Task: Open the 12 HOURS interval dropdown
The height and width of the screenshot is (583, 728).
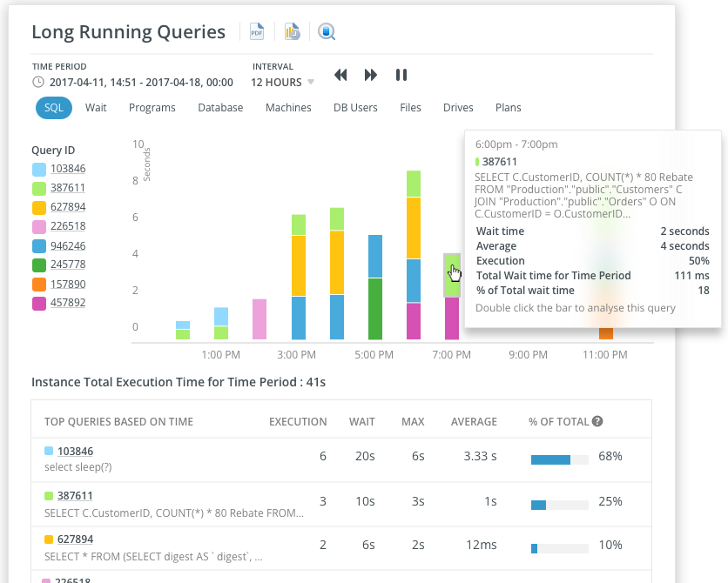Action: pos(282,82)
